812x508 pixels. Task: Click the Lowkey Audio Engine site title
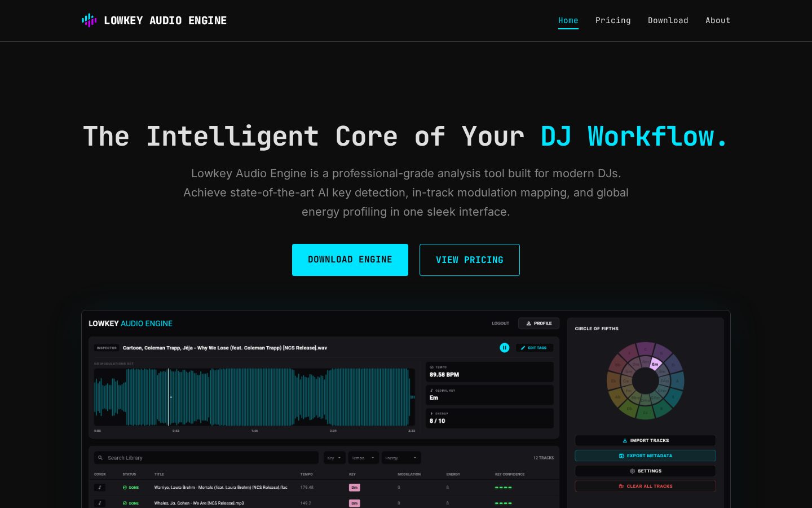pyautogui.click(x=165, y=20)
